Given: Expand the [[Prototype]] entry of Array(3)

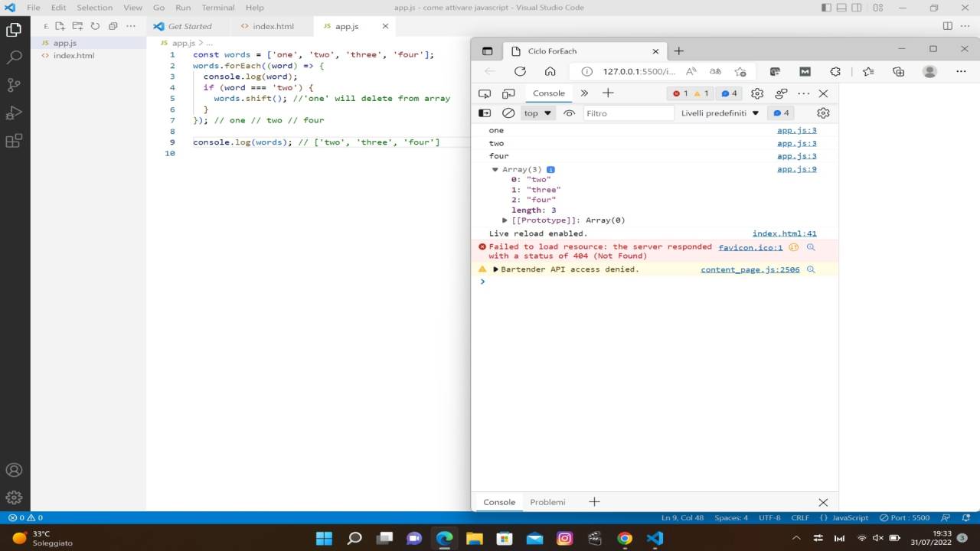Looking at the screenshot, I should point(504,220).
